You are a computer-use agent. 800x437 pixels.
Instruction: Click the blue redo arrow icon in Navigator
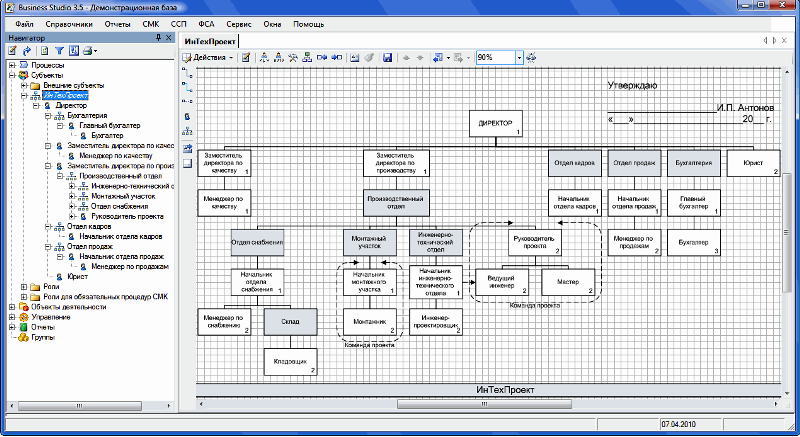tap(27, 50)
